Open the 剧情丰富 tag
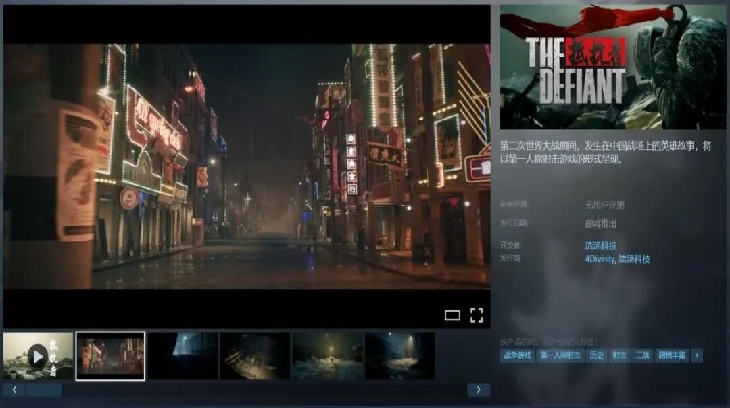Image resolution: width=730 pixels, height=408 pixels. (x=672, y=355)
